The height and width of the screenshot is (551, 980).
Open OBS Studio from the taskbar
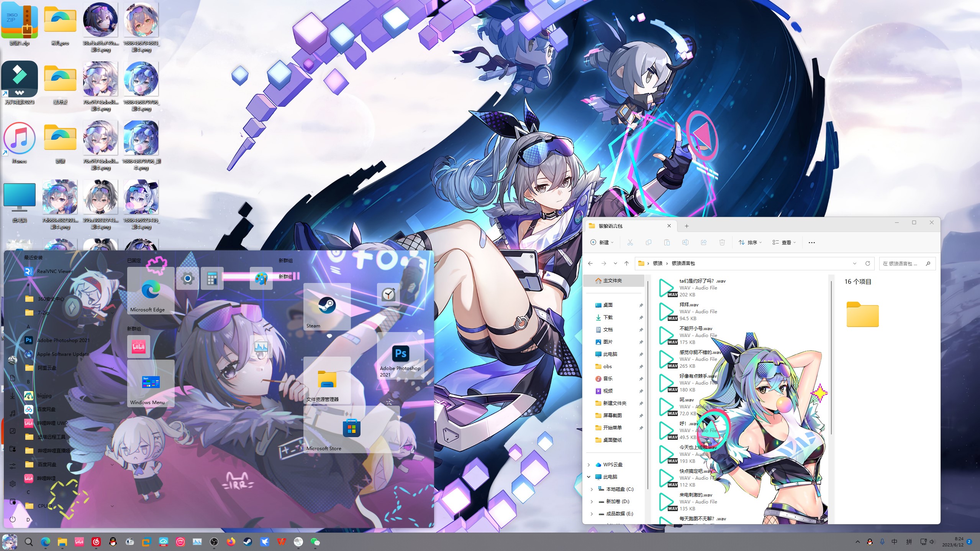pos(214,542)
